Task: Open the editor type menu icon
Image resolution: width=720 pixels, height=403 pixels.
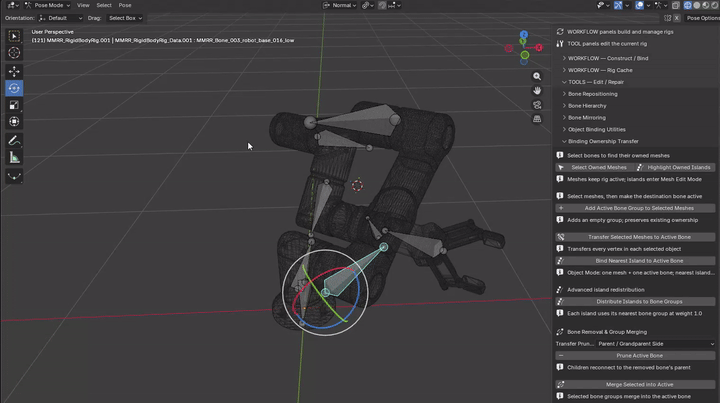Action: click(13, 5)
